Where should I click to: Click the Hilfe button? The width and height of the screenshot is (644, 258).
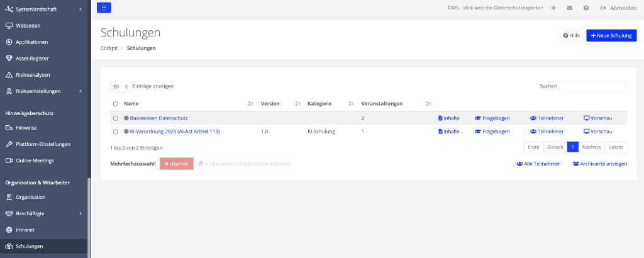(571, 36)
